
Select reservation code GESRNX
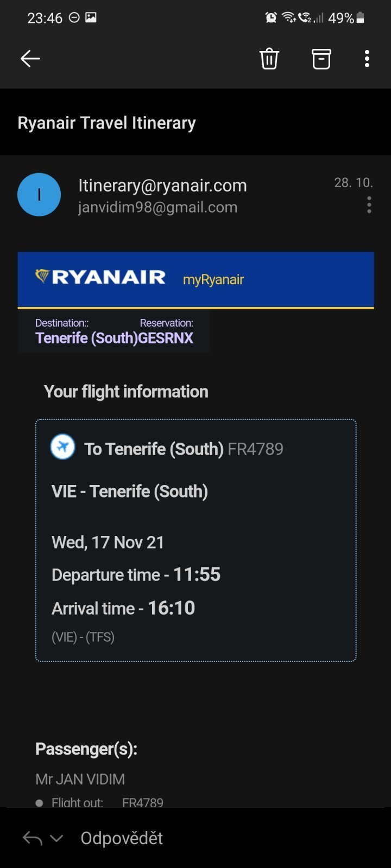point(166,338)
